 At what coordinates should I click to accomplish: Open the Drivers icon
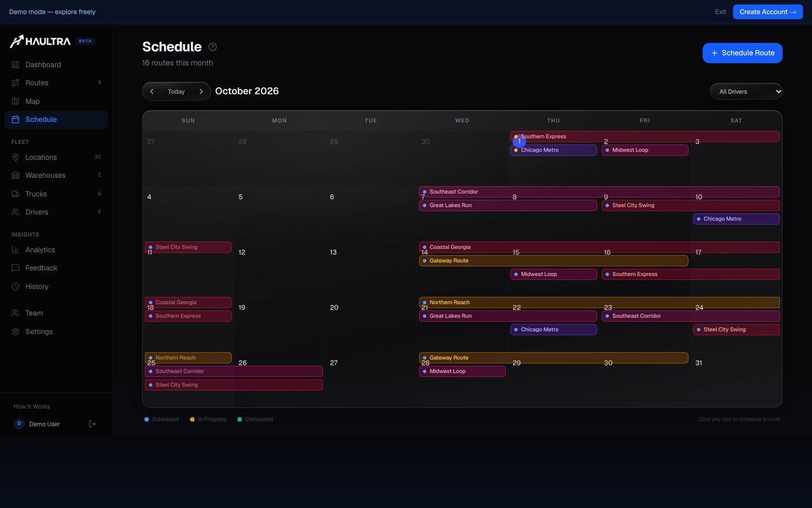[x=16, y=212]
